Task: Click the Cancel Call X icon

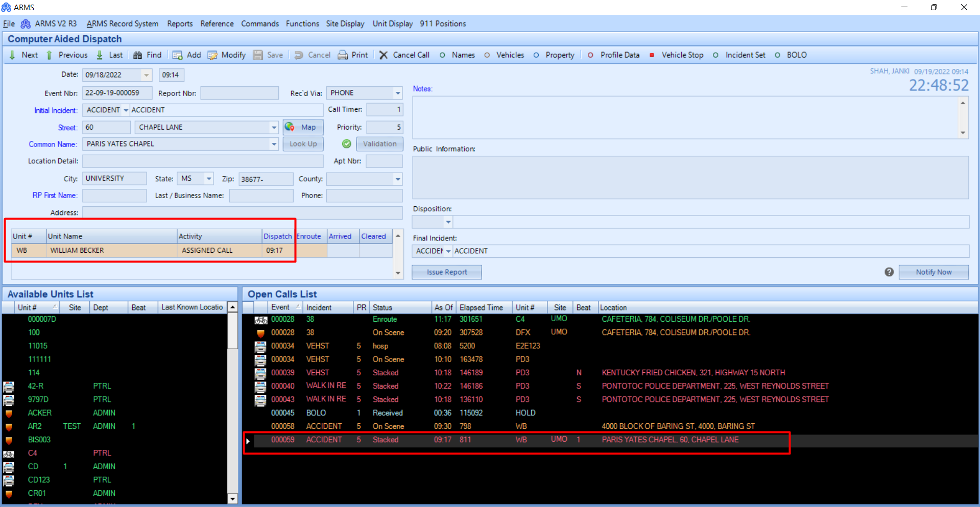Action: (384, 55)
